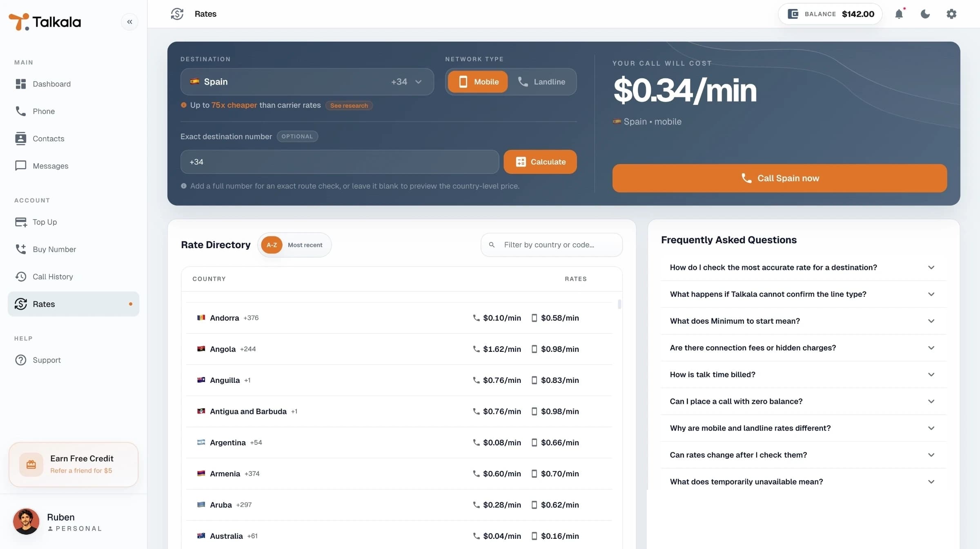Click Call Spain now

780,178
